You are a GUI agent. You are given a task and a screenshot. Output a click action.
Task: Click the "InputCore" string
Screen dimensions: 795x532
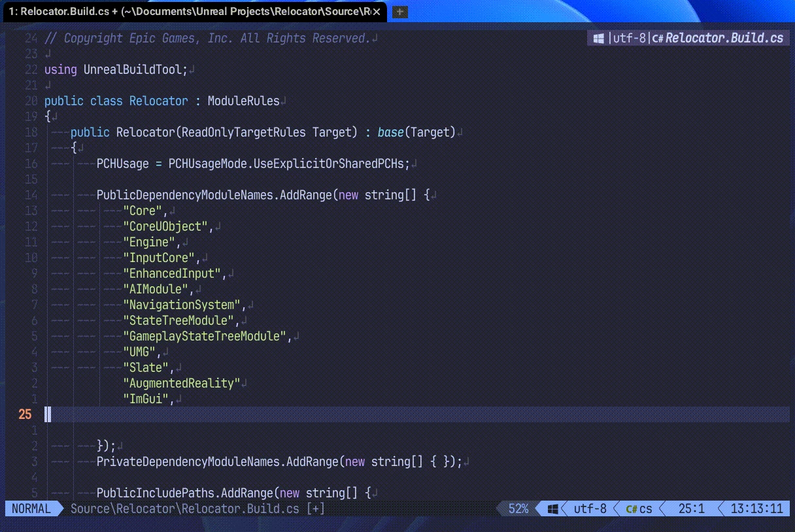coord(159,258)
